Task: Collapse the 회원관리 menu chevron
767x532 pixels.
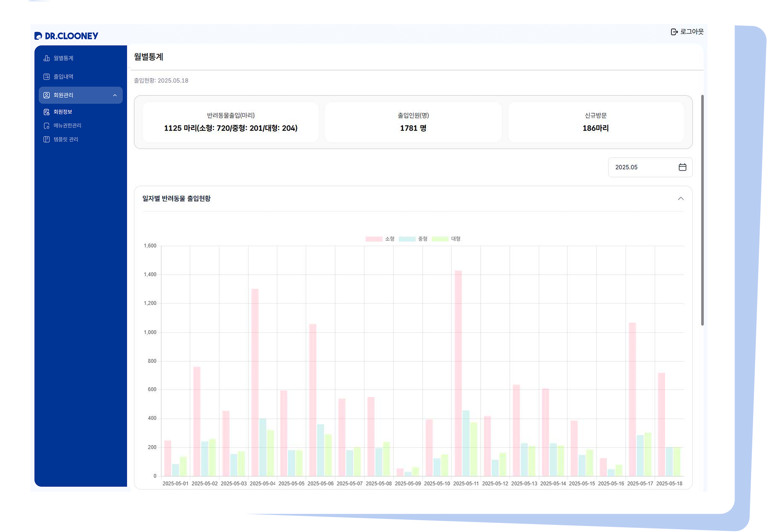Action: [115, 95]
